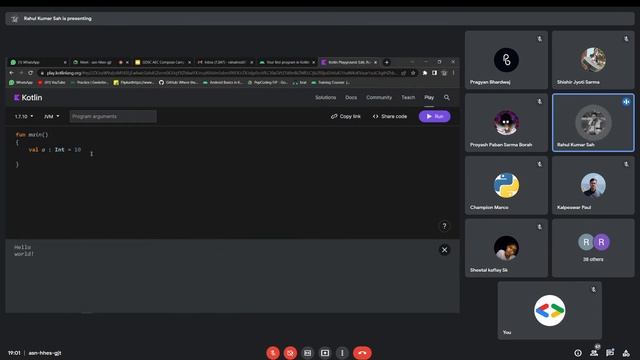Open the 1.7.10 Kotlin version dropdown
Screen dimensions: 640x360
[x=24, y=116]
